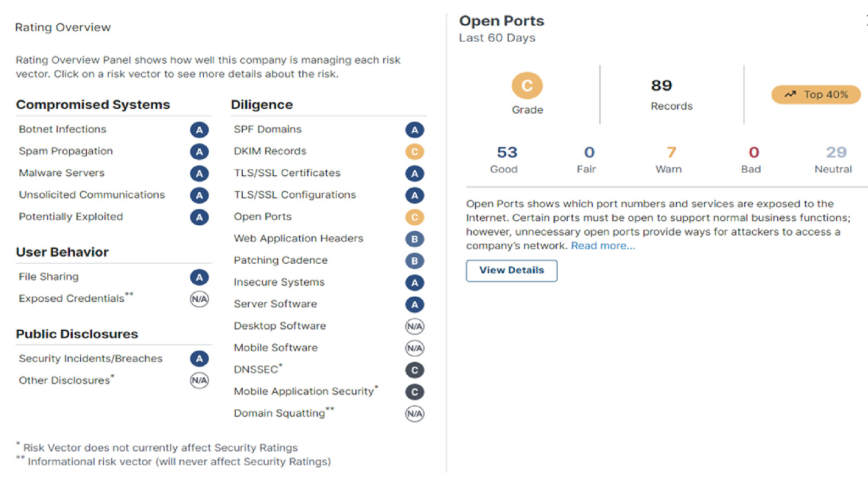Image resolution: width=868 pixels, height=489 pixels.
Task: Click the B badge for Web Application Headers
Action: coord(415,239)
